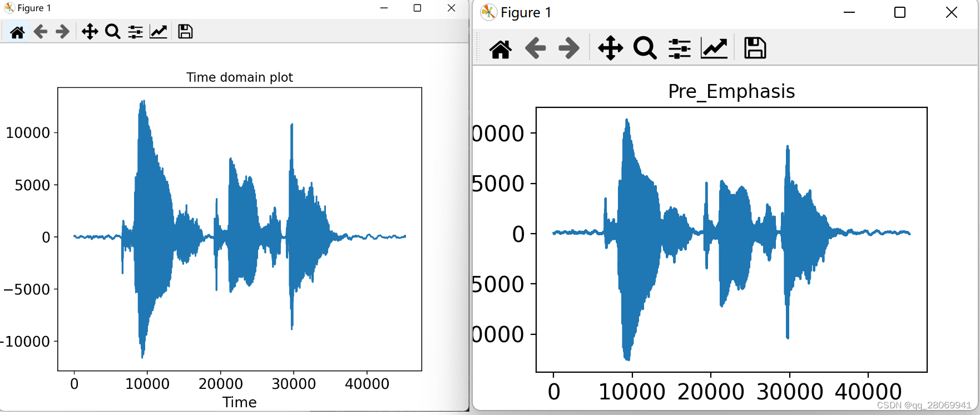Click Save figure icon in right Pre_Emphasis window

click(755, 48)
